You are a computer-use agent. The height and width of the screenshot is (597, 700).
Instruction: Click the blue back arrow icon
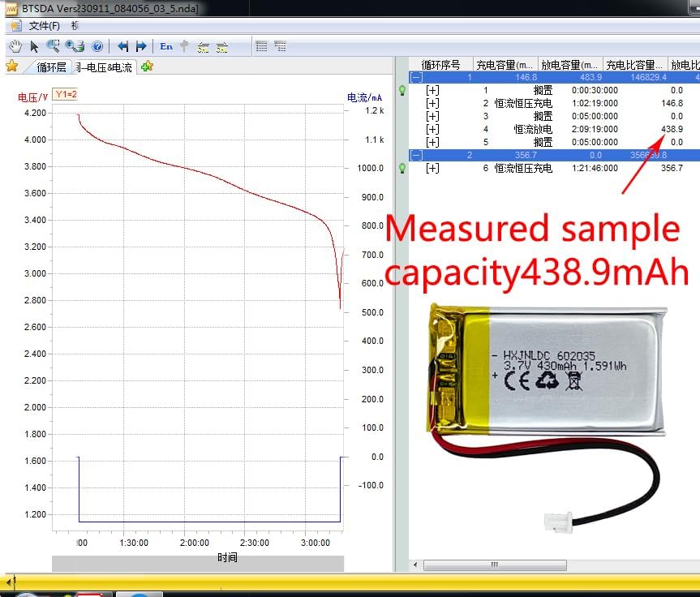coord(123,46)
